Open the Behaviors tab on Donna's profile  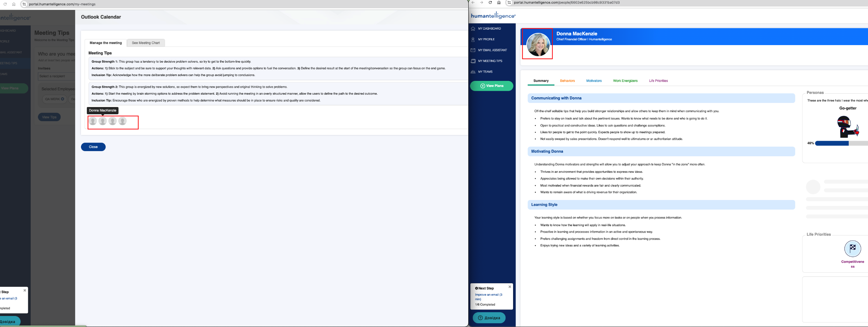click(x=567, y=81)
